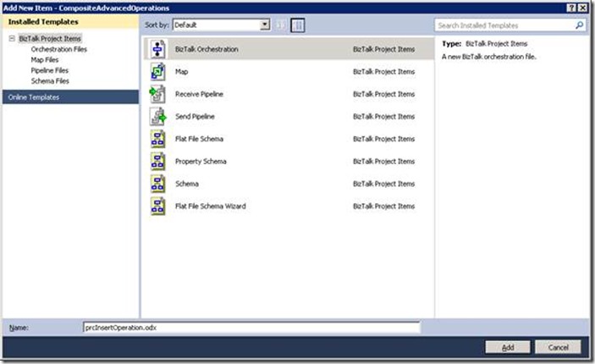This screenshot has width=595, height=364.
Task: Select the Send Pipeline row label
Action: coord(195,116)
